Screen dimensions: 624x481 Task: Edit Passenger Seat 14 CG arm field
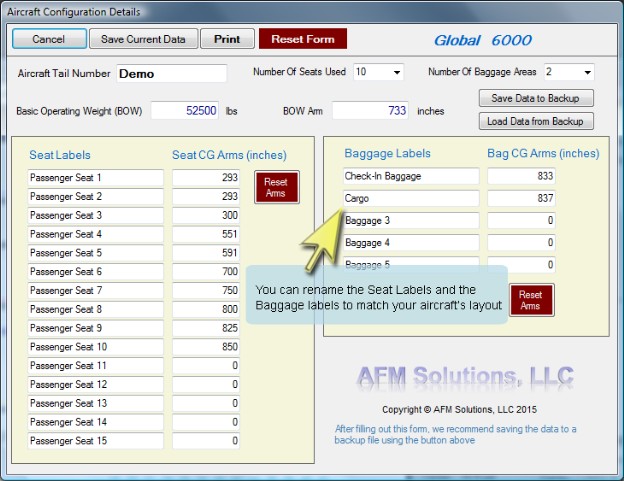click(206, 422)
